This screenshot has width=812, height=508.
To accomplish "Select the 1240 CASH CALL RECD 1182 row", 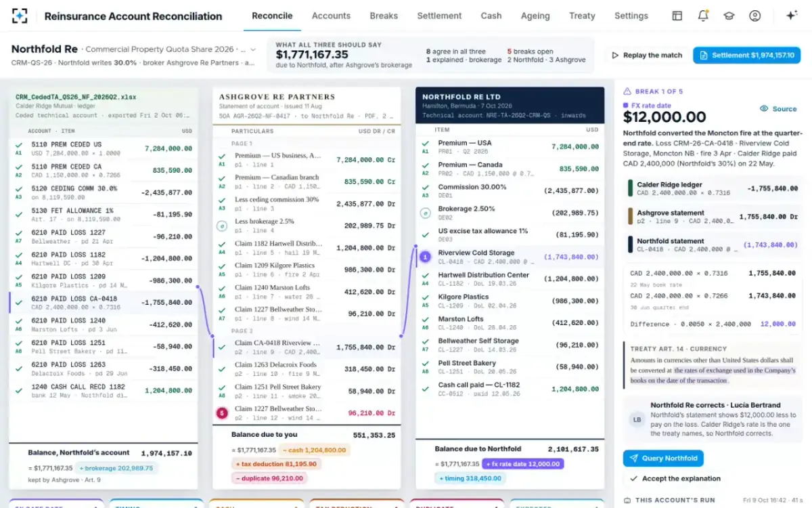I will coord(104,390).
